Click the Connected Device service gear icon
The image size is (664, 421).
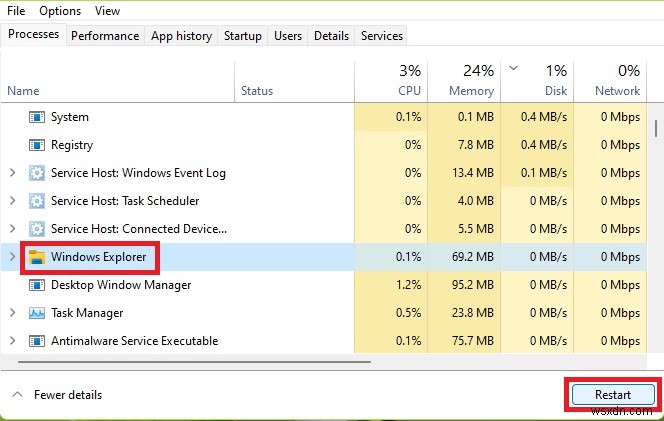click(x=37, y=229)
